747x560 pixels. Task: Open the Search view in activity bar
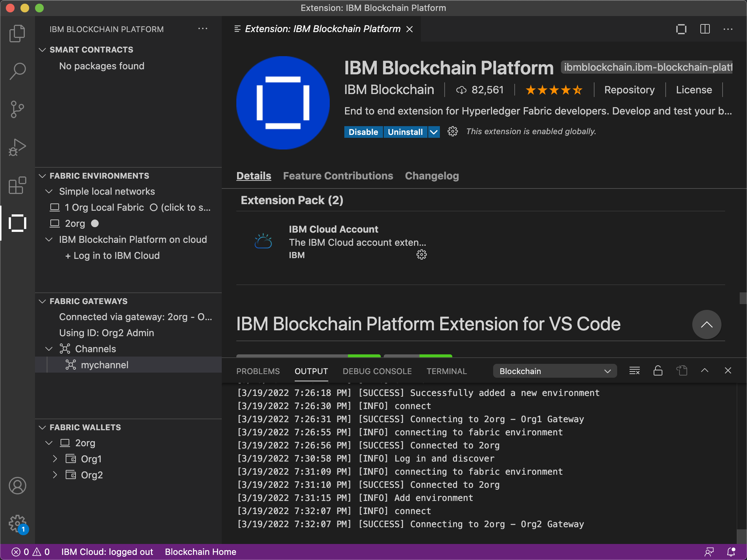[x=17, y=71]
